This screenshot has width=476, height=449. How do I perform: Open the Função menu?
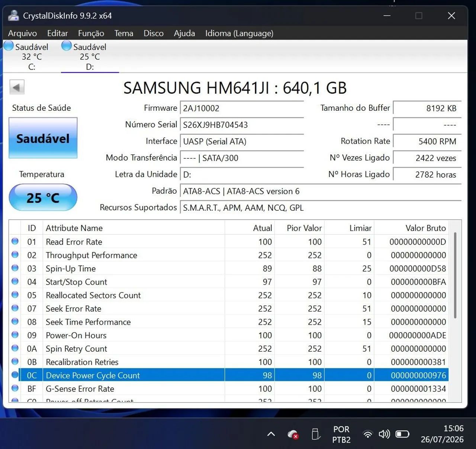point(91,33)
